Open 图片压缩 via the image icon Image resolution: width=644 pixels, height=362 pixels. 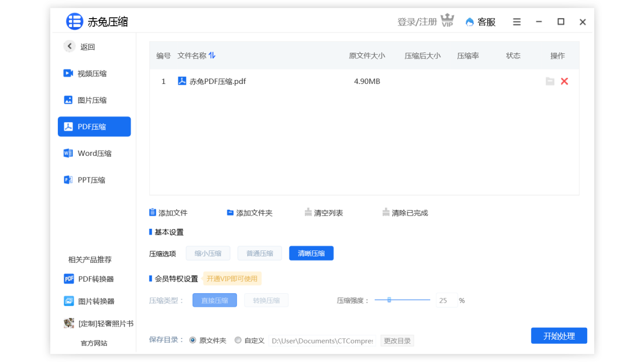tap(68, 100)
